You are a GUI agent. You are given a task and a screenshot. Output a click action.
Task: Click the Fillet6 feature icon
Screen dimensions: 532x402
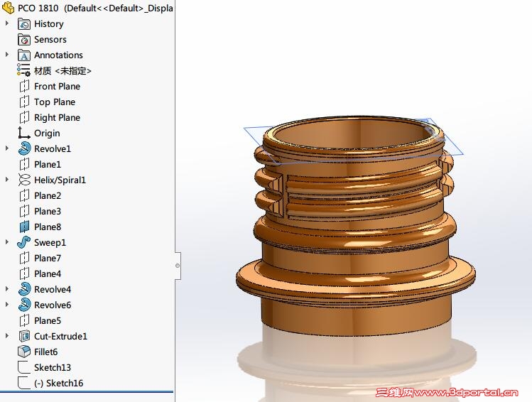[24, 352]
